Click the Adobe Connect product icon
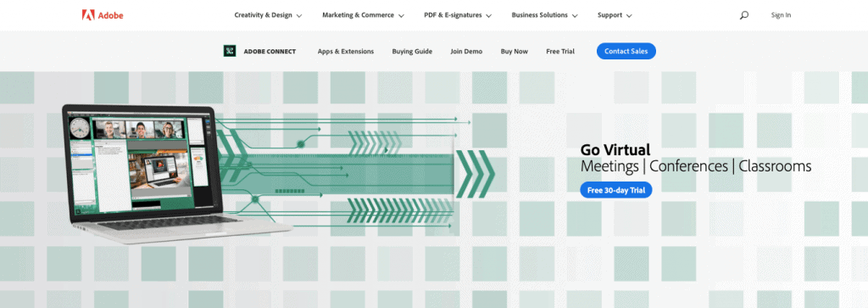The height and width of the screenshot is (308, 868). (x=230, y=51)
